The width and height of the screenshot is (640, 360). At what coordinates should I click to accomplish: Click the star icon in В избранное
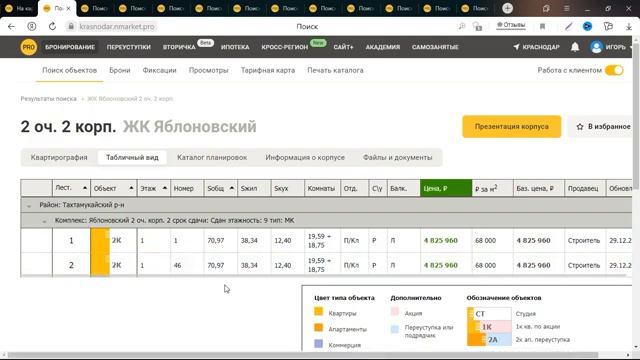[x=580, y=127]
